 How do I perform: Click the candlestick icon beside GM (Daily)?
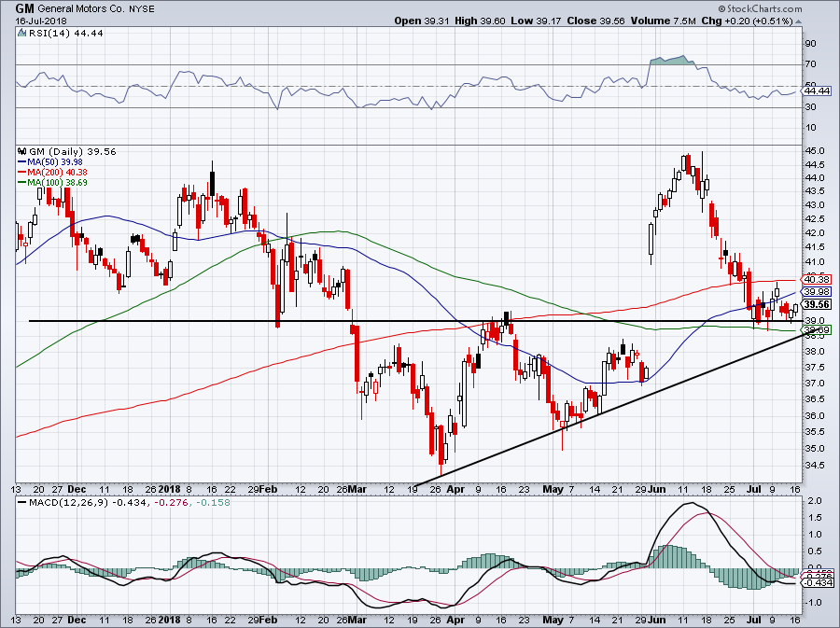(x=21, y=151)
